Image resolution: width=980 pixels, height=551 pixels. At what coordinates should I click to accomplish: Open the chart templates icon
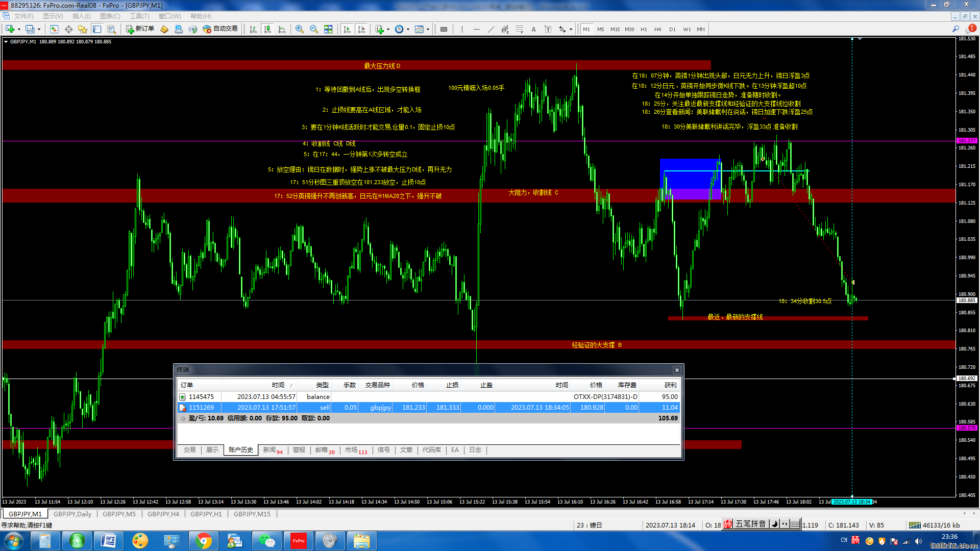[x=419, y=29]
